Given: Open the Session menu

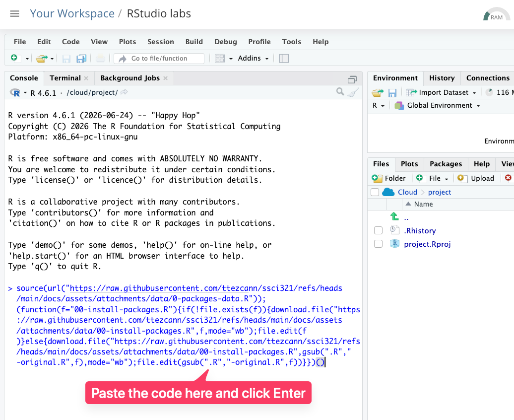Looking at the screenshot, I should pyautogui.click(x=161, y=42).
